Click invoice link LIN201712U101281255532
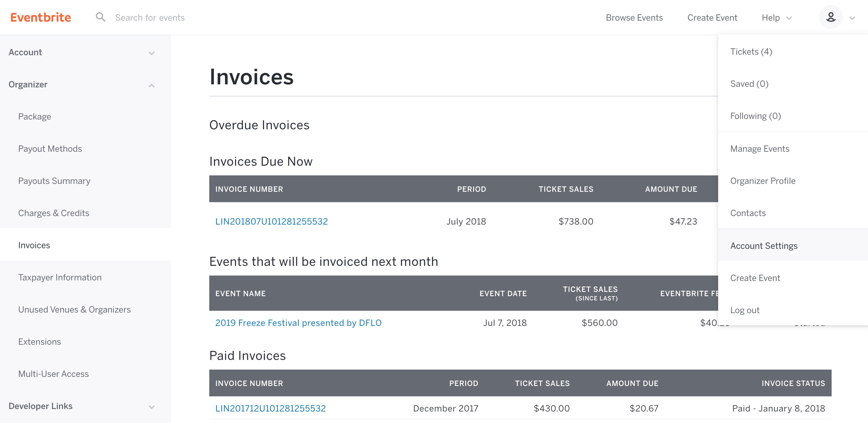Viewport: 868px width, 423px height. coord(271,409)
